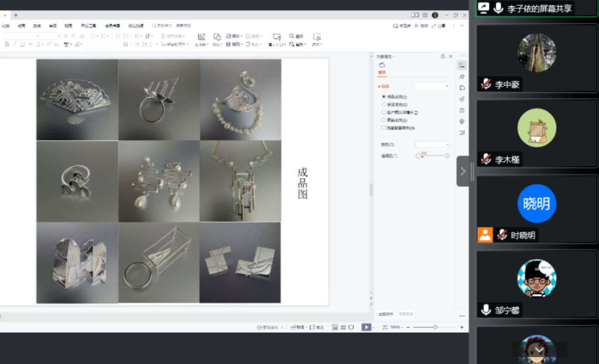Select the gradient fill radio option
Screen dimensions: 599x364
(384, 104)
